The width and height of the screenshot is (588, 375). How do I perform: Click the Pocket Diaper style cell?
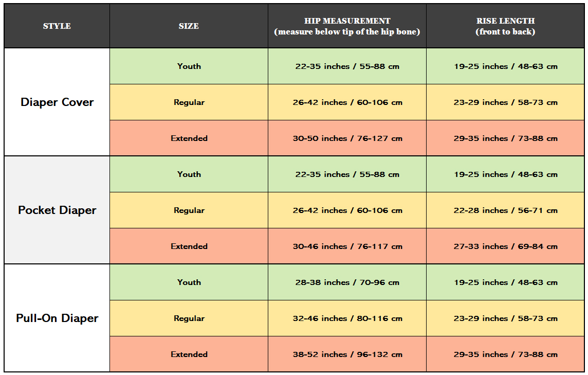57,210
